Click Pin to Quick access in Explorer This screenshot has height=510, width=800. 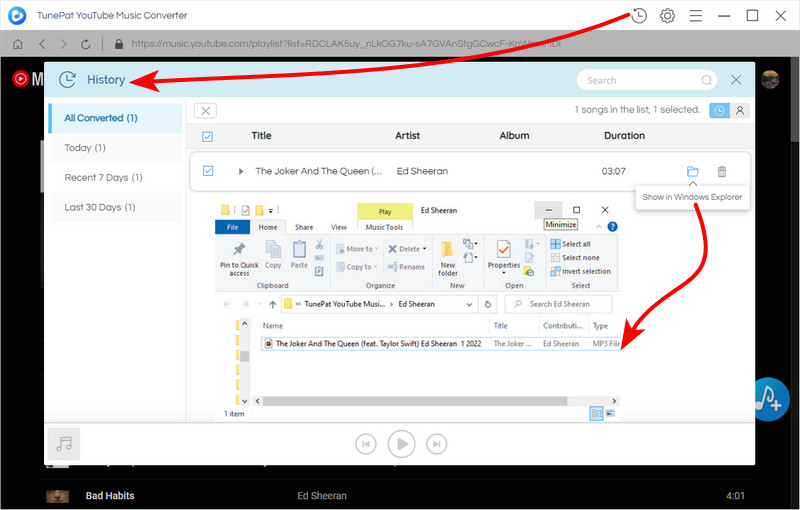239,259
